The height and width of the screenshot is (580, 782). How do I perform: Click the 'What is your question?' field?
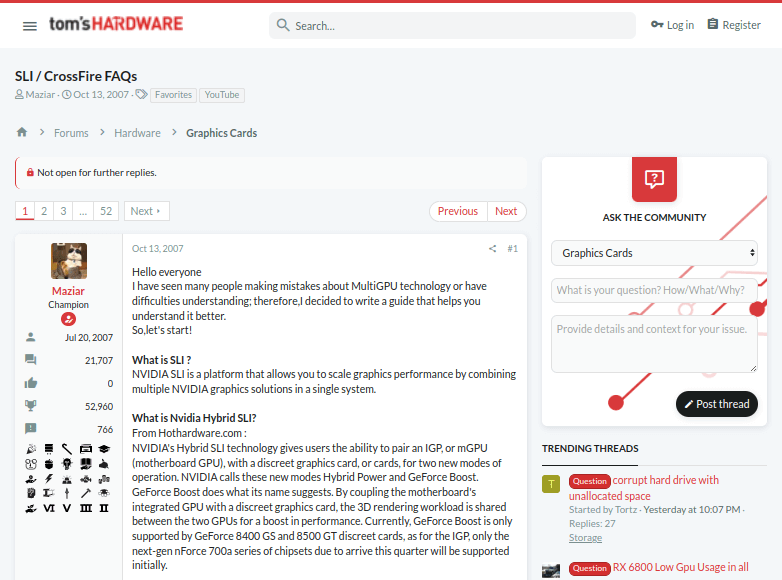(x=654, y=290)
